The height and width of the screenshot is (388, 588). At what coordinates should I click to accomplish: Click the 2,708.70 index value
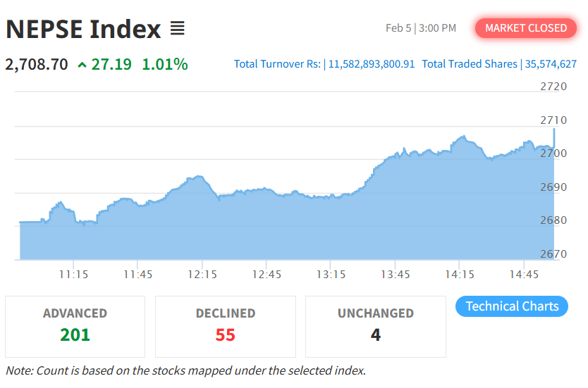37,65
